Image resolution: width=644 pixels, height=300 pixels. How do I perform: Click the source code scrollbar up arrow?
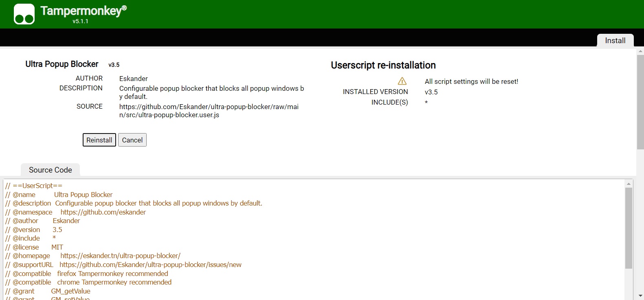pyautogui.click(x=629, y=184)
